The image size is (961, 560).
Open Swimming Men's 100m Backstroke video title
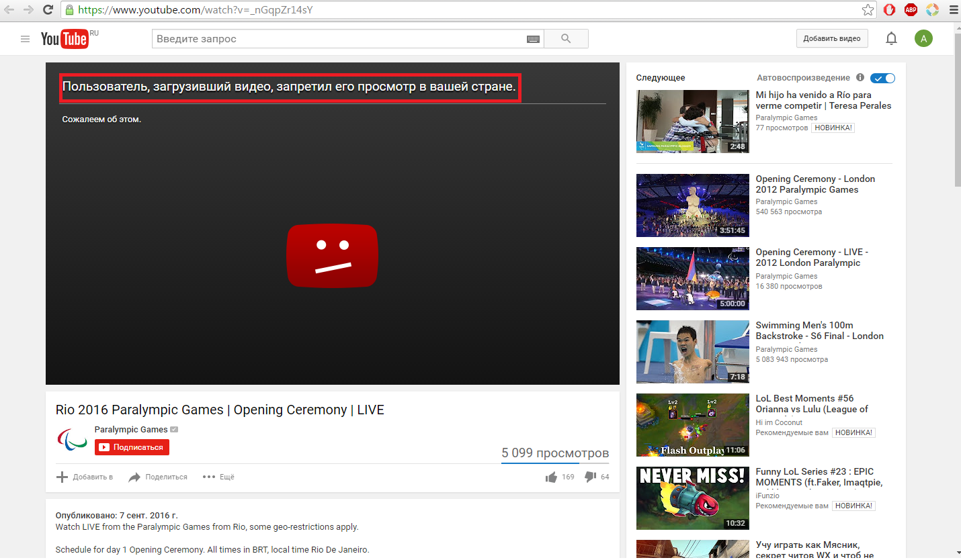(820, 330)
